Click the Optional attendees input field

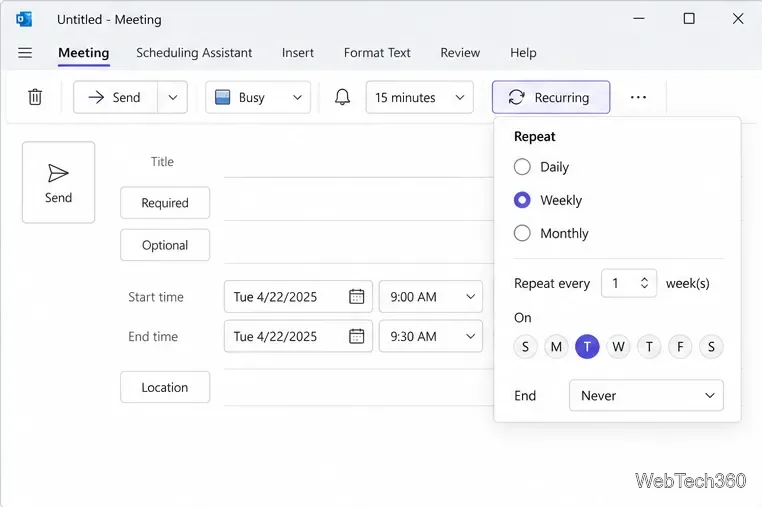pos(359,247)
